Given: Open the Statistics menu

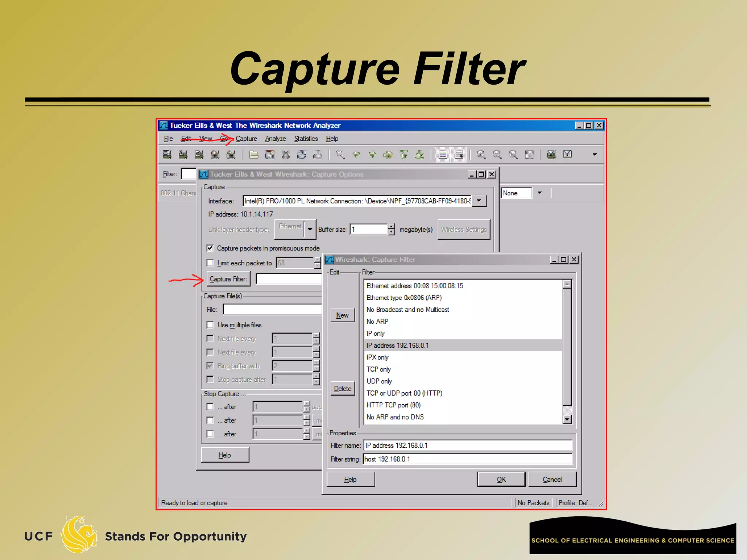Looking at the screenshot, I should (306, 139).
